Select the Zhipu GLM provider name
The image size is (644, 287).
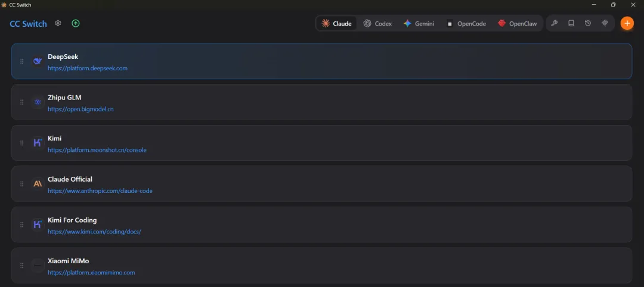point(64,98)
